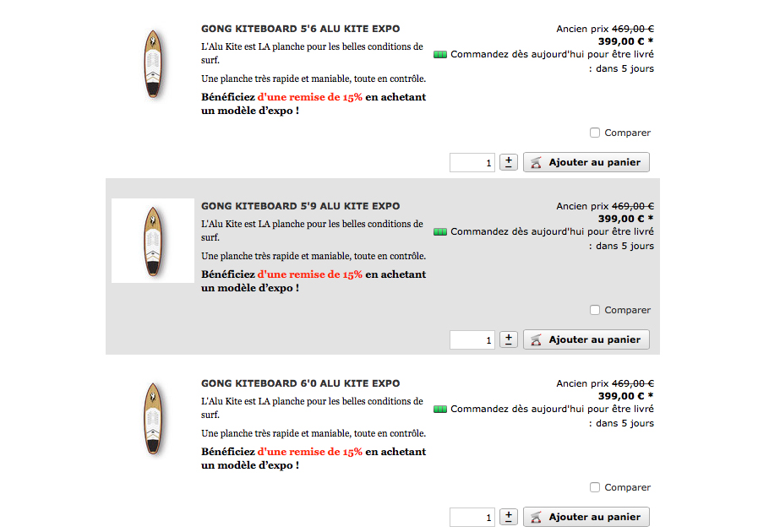This screenshot has height=532, width=769.
Task: Adjust quantity stepper for the 5'6 board
Action: coord(509,162)
